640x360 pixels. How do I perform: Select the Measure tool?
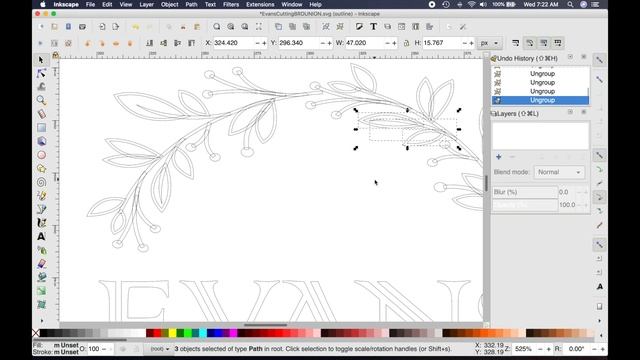click(x=41, y=114)
